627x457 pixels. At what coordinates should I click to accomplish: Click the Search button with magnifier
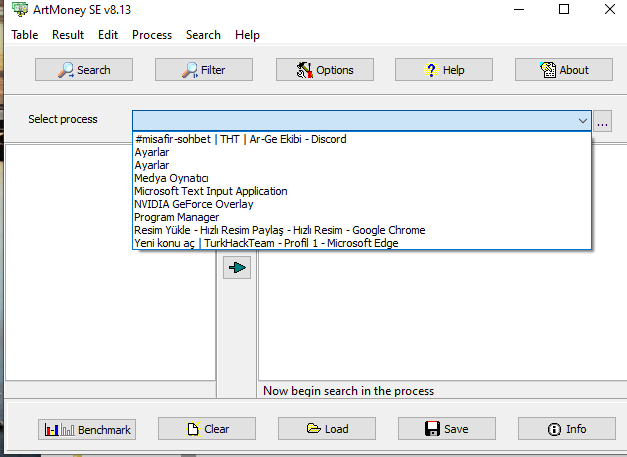click(x=84, y=70)
